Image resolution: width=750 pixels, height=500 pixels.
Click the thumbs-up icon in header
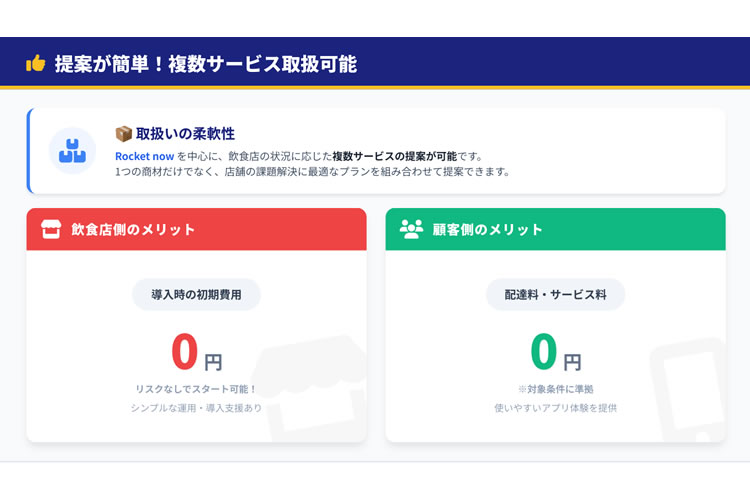pos(36,64)
